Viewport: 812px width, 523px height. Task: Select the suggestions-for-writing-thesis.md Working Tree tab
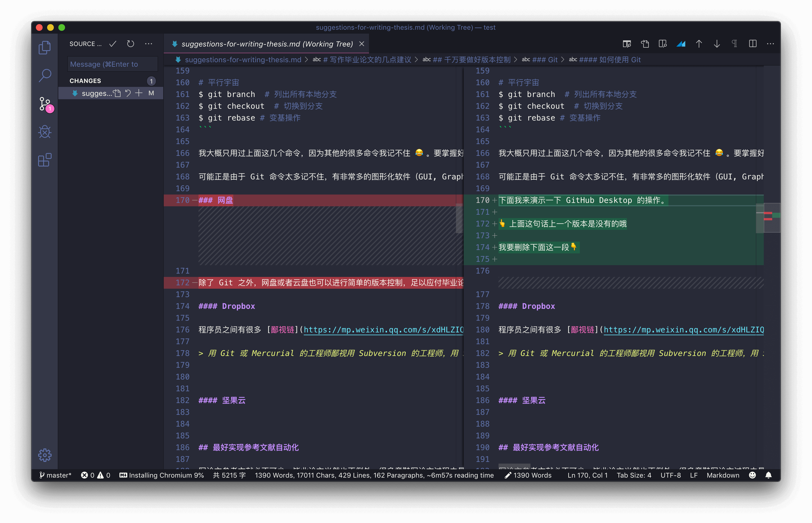[x=267, y=44]
